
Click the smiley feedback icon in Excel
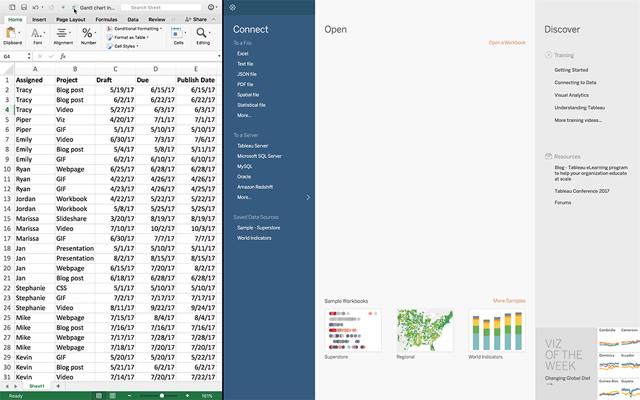pos(211,7)
